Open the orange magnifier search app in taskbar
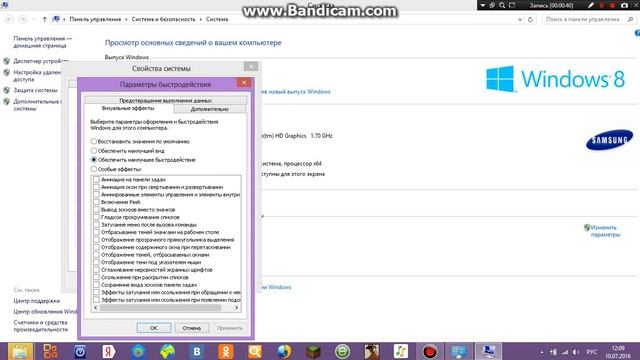 (255, 351)
